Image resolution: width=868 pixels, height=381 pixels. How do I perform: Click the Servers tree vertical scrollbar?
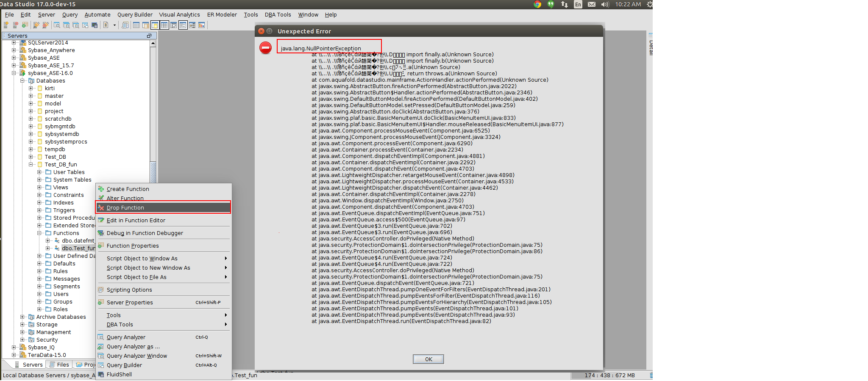pos(153,171)
